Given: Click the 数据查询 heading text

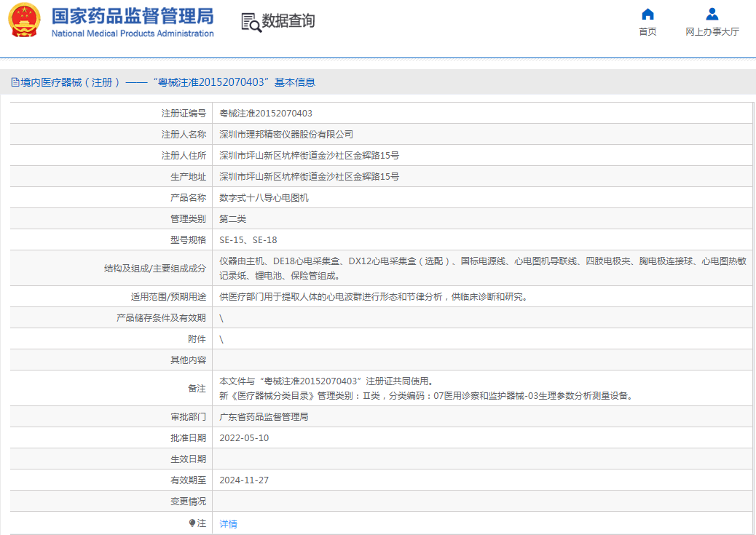Looking at the screenshot, I should point(288,21).
